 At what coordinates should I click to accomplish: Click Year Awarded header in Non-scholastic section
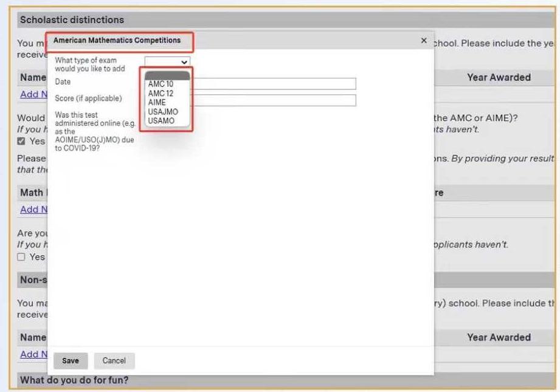tap(498, 337)
